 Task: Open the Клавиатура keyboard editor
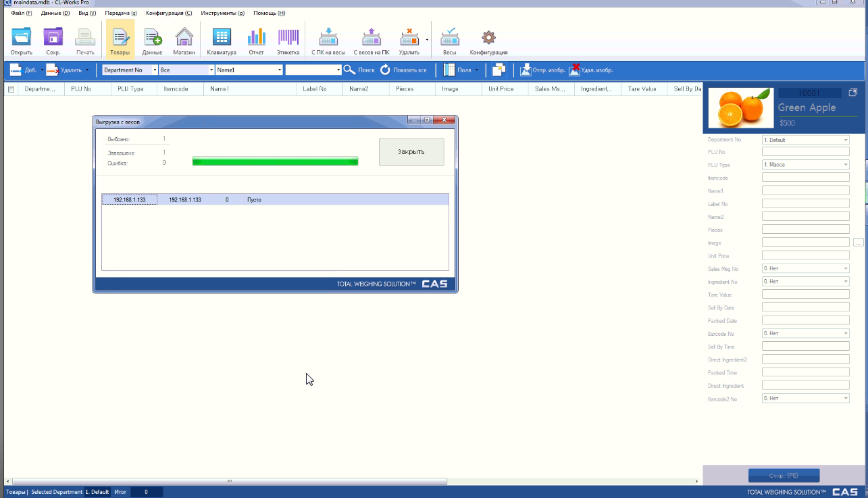[222, 39]
